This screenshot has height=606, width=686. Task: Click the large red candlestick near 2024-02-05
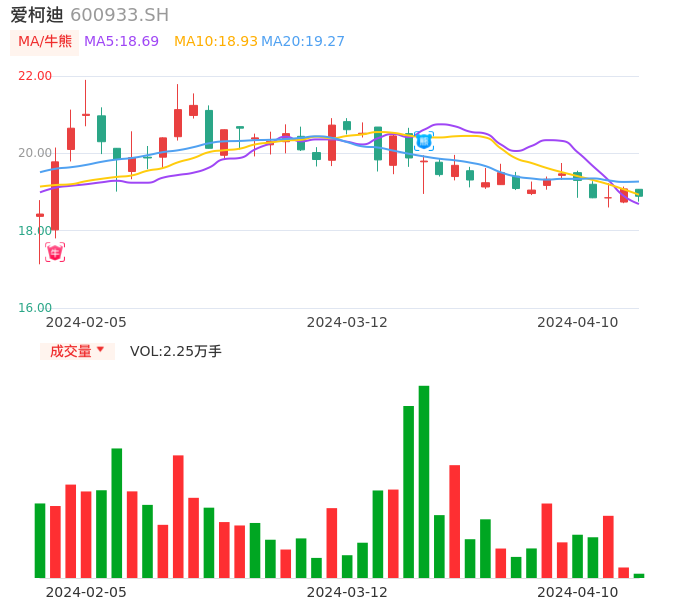55,196
